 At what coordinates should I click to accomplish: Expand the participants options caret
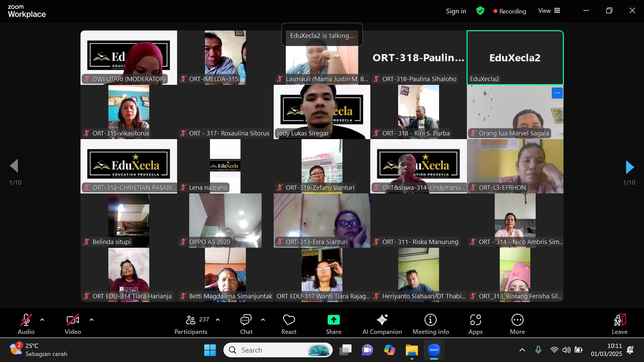(218, 320)
